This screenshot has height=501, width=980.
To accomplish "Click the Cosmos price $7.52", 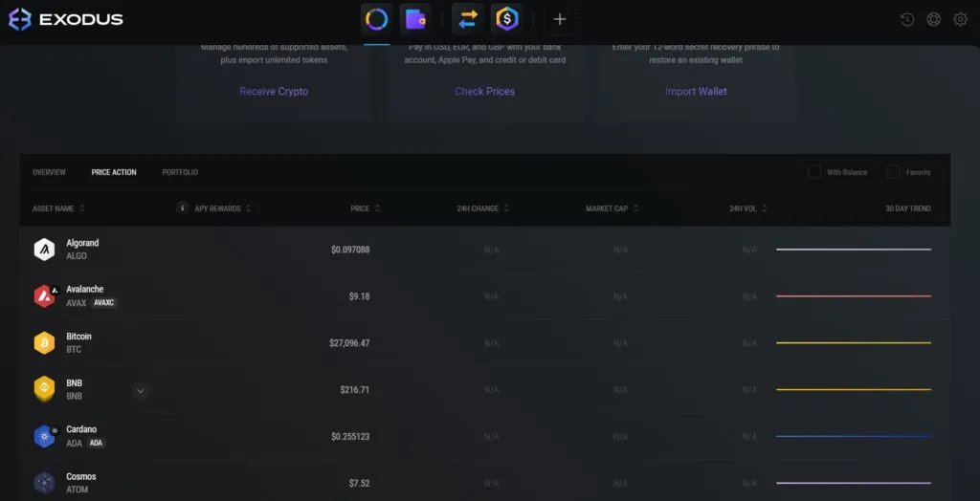I will tap(360, 483).
